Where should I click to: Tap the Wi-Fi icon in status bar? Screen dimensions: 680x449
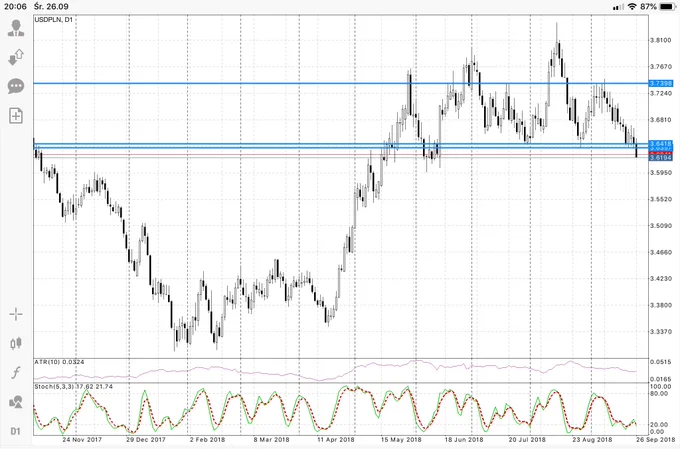pyautogui.click(x=632, y=7)
